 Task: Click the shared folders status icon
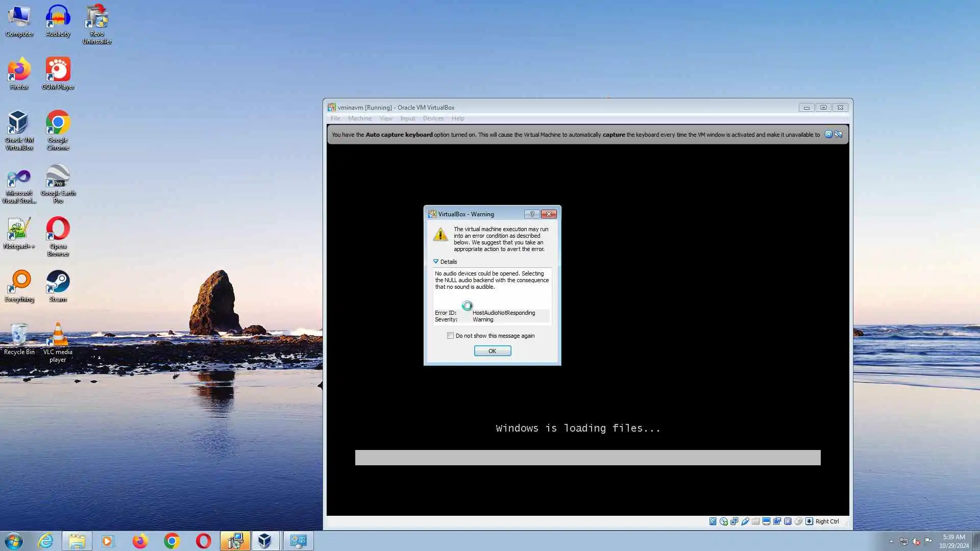(x=756, y=521)
